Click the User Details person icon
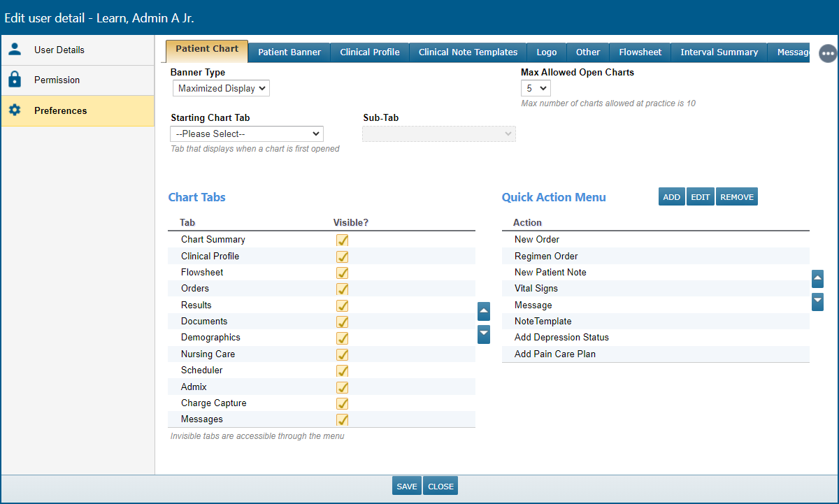The height and width of the screenshot is (504, 839). click(x=15, y=50)
